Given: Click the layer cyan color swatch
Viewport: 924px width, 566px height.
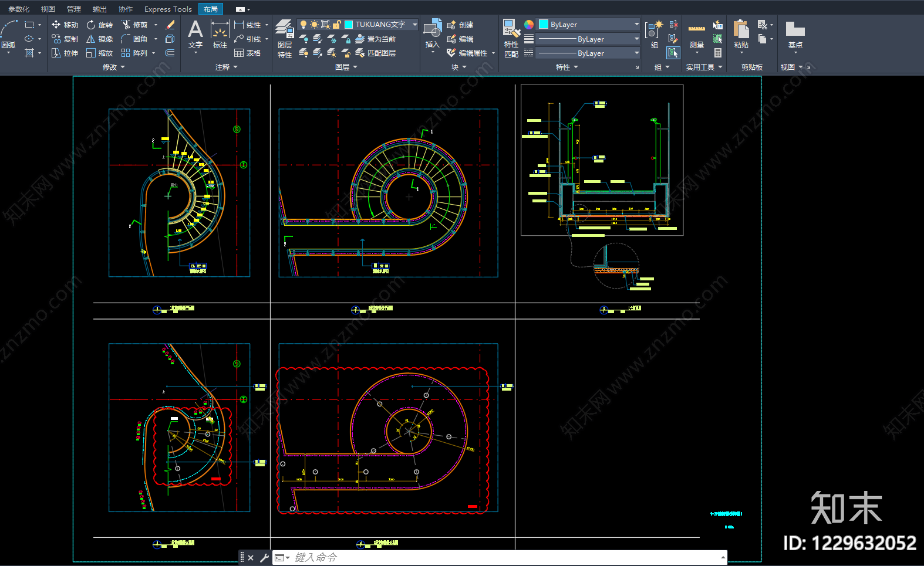Looking at the screenshot, I should click(x=349, y=25).
